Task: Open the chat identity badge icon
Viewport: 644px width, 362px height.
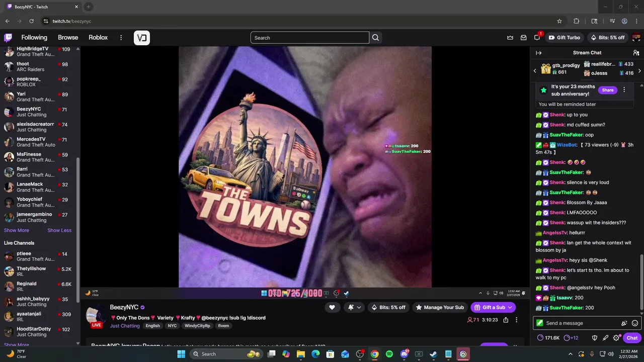Action: click(540, 323)
